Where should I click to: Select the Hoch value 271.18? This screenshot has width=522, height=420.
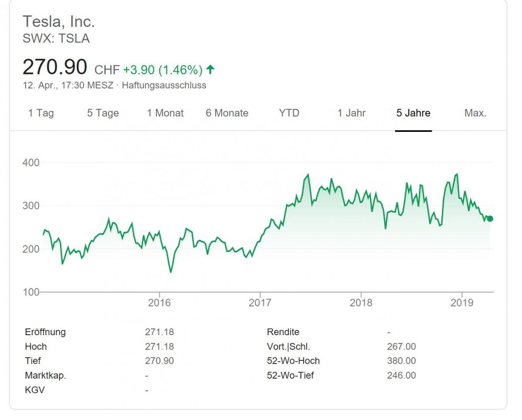point(159,346)
